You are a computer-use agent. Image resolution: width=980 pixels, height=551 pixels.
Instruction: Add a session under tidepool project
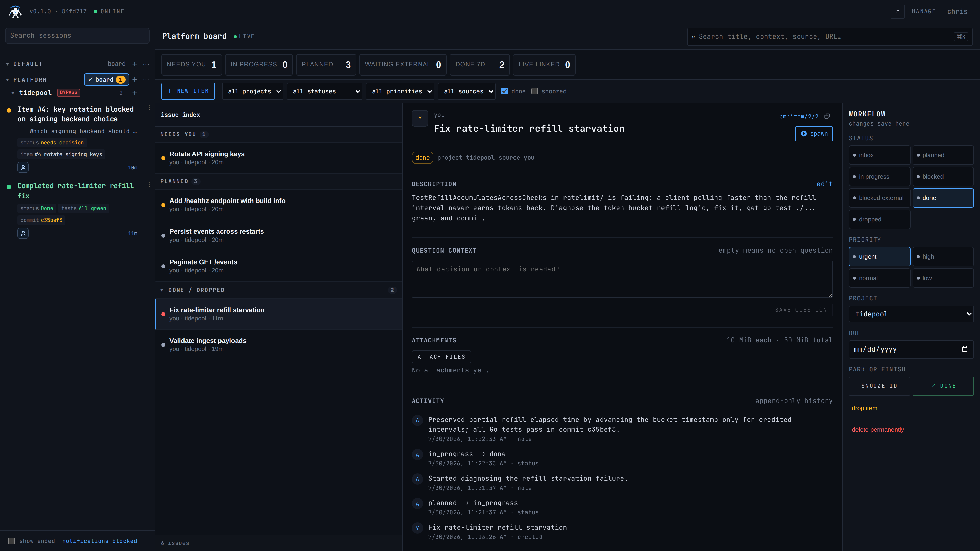(x=135, y=93)
